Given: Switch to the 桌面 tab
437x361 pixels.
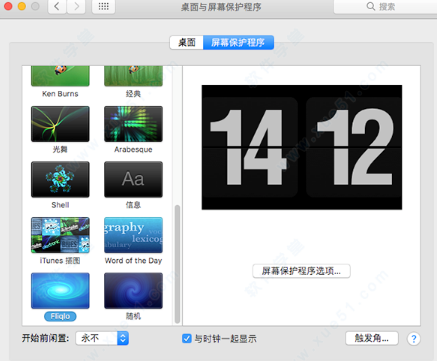Looking at the screenshot, I should click(x=187, y=42).
